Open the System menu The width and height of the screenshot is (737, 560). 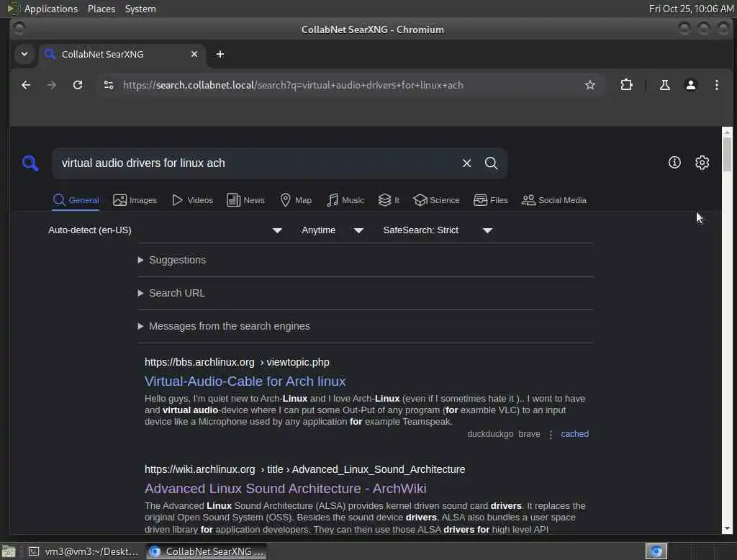pyautogui.click(x=140, y=9)
